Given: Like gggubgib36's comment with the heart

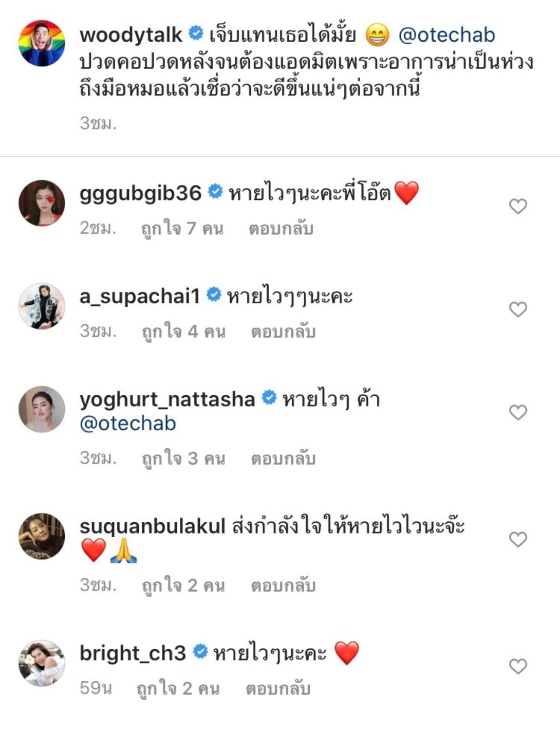Looking at the screenshot, I should click(518, 206).
